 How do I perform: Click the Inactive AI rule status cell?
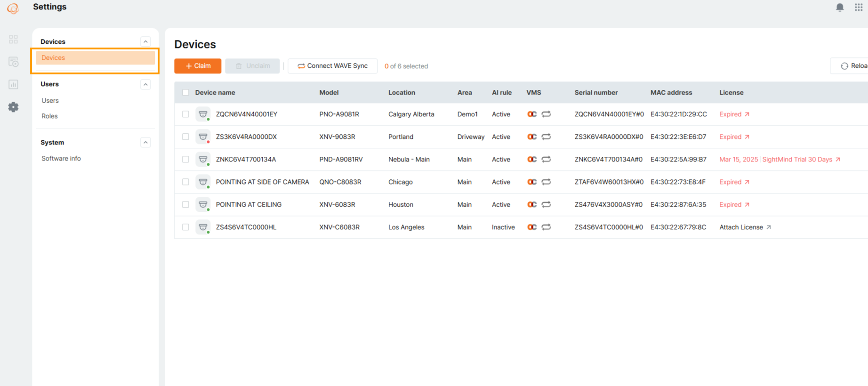pos(503,227)
